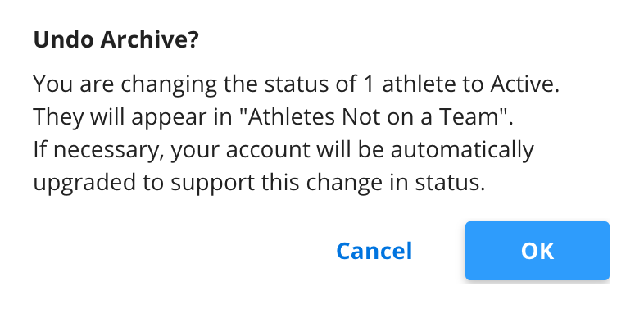This screenshot has height=318, width=644.
Task: Click the blue Cancel text beside OK
Action: pos(374,251)
